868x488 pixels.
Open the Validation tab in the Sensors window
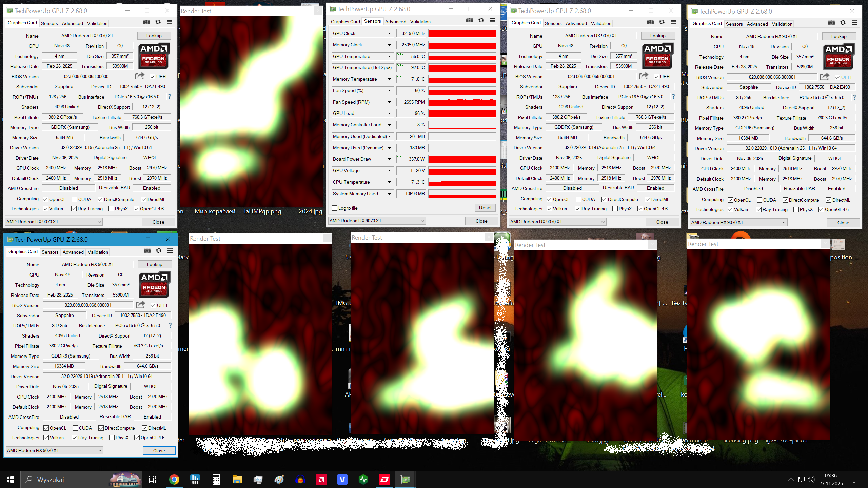point(420,22)
